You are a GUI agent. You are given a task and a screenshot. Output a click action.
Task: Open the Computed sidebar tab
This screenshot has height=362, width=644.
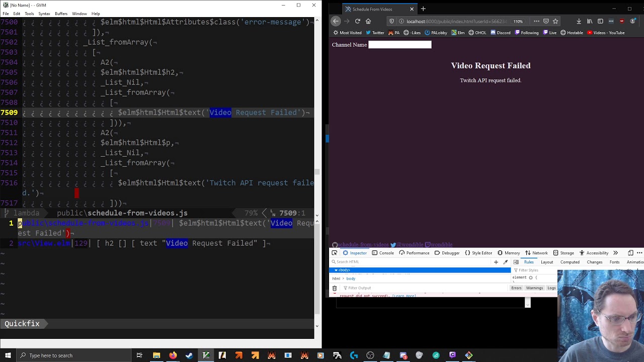pyautogui.click(x=570, y=262)
